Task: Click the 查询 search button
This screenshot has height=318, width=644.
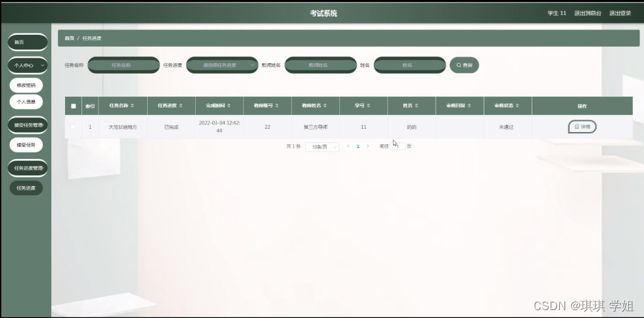Action: (464, 65)
